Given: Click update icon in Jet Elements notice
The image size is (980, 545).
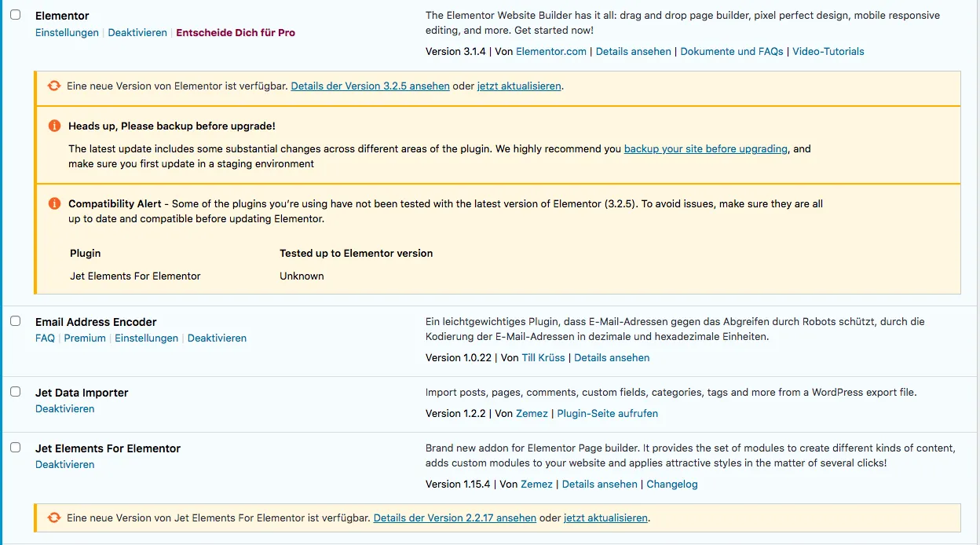Looking at the screenshot, I should pos(54,518).
